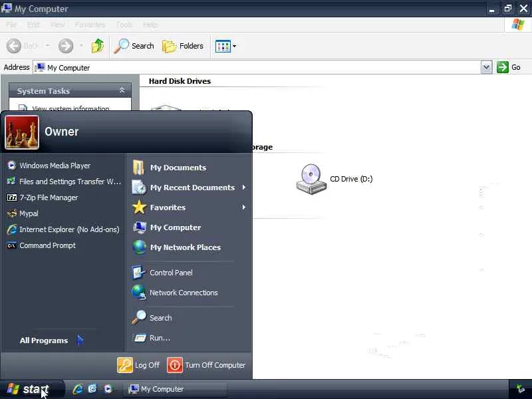
Task: Click the Hard Disk Drives group header
Action: 180,81
